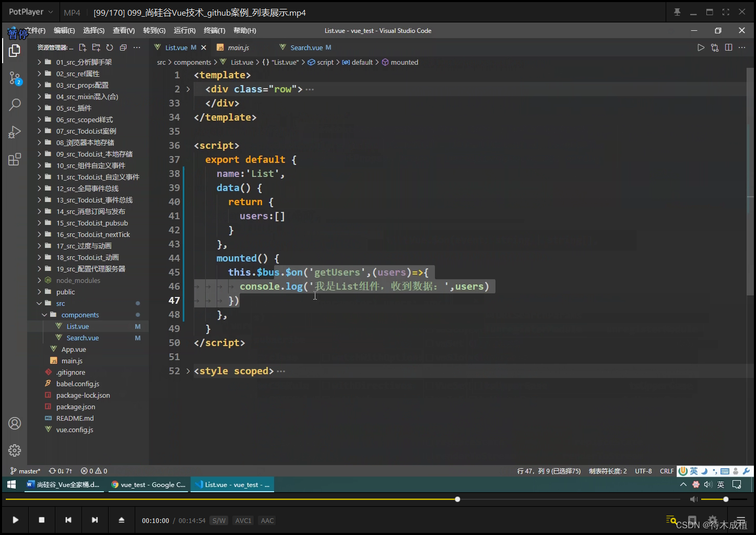Mute PotPlayer via speaker icon

pos(693,500)
